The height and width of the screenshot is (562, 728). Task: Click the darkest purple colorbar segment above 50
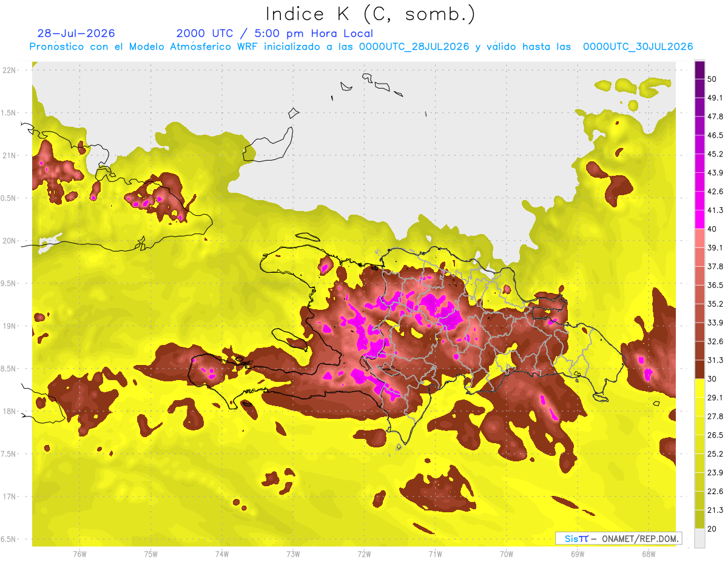click(699, 70)
